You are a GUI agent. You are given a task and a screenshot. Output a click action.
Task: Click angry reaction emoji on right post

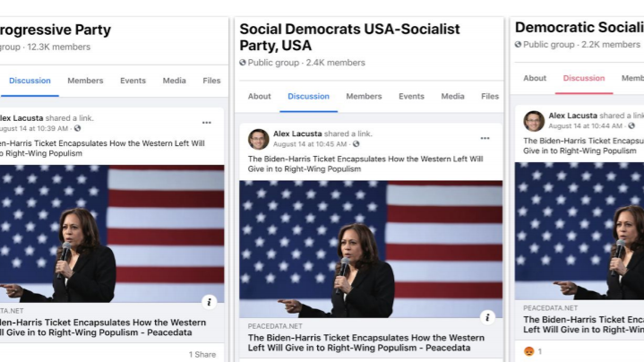point(528,351)
